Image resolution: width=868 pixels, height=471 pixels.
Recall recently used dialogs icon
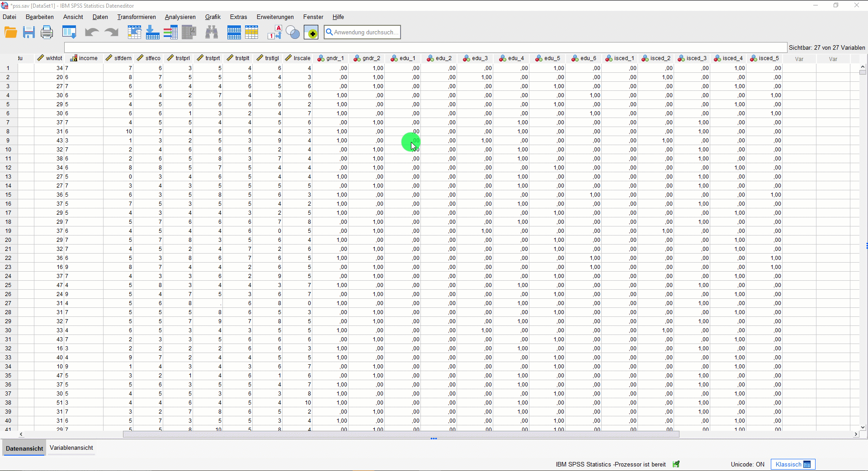coord(69,33)
